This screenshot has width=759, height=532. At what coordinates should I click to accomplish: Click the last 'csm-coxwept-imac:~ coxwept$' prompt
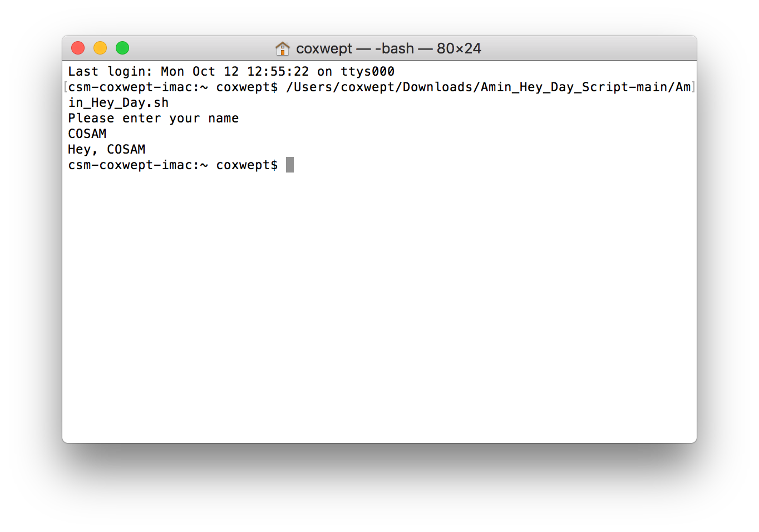[x=172, y=165]
